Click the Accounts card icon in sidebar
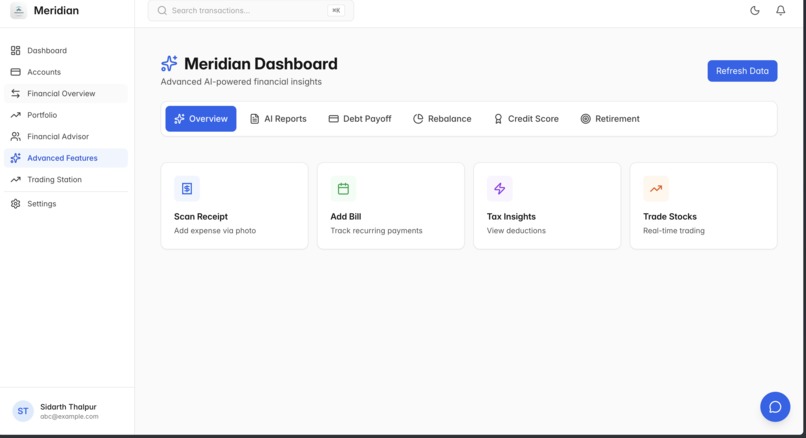This screenshot has height=438, width=806. point(15,72)
